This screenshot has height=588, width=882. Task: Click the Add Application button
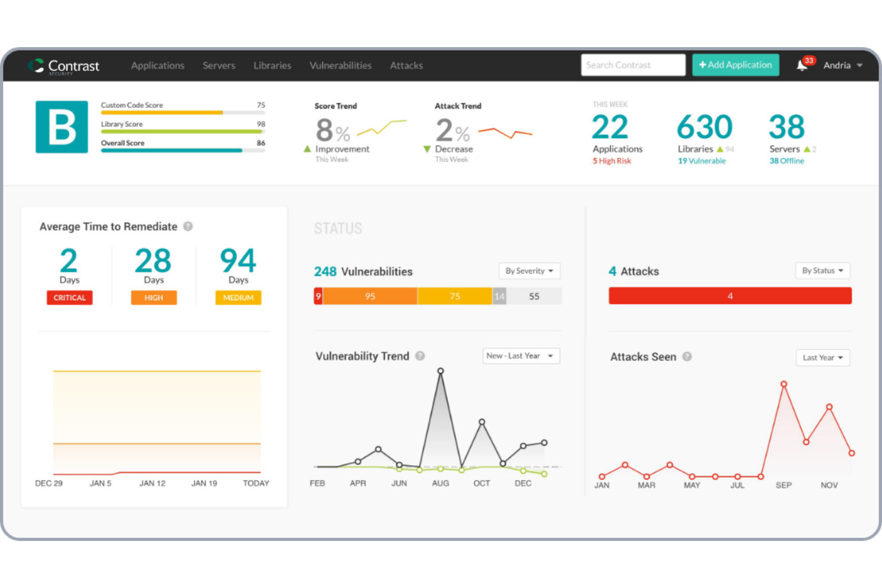(x=735, y=65)
